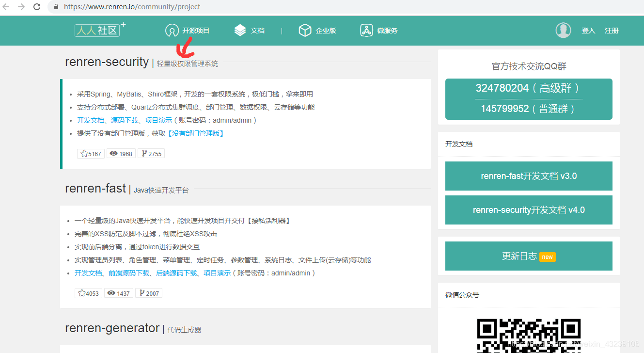Click the 后端源码下载 link
644x353 pixels.
[x=176, y=273]
